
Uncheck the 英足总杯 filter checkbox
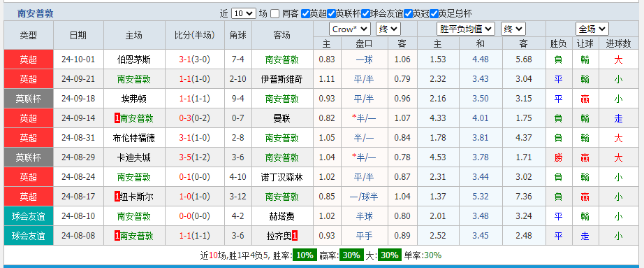434,13
